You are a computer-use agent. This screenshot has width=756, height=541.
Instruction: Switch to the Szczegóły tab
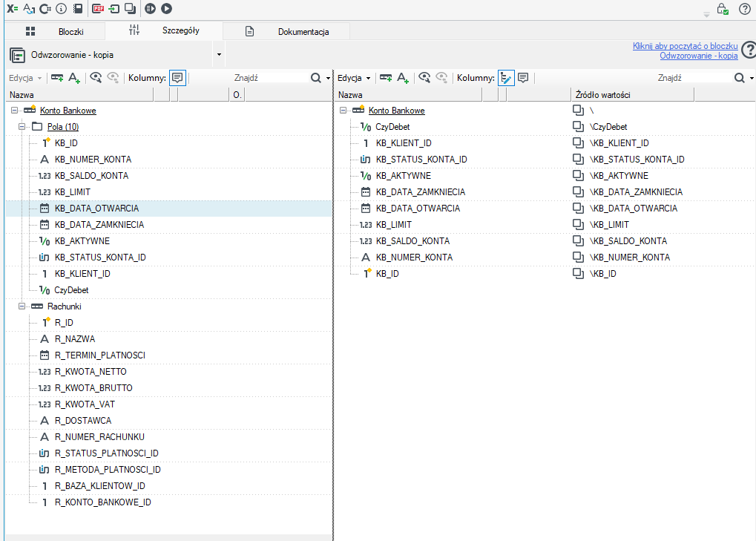164,30
